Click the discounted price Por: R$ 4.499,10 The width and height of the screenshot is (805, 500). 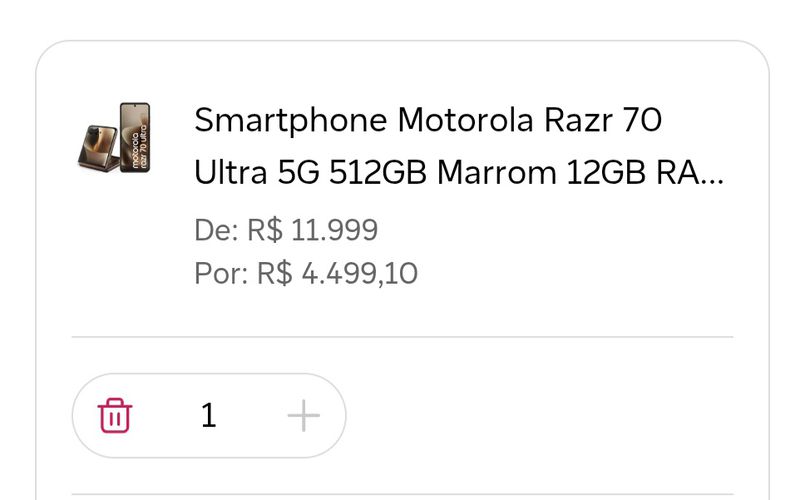(x=306, y=273)
